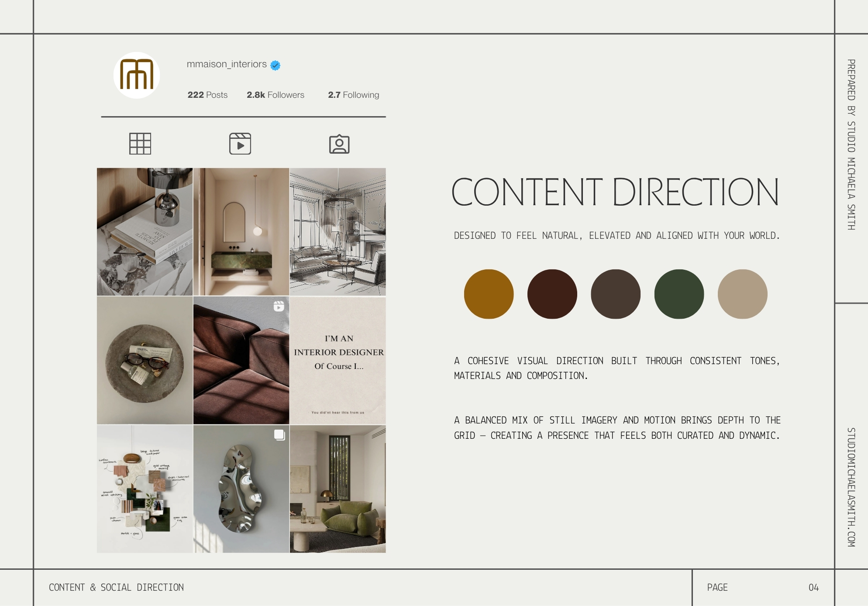The height and width of the screenshot is (606, 868).
Task: Click carousel icon on mirror post
Action: point(279,435)
